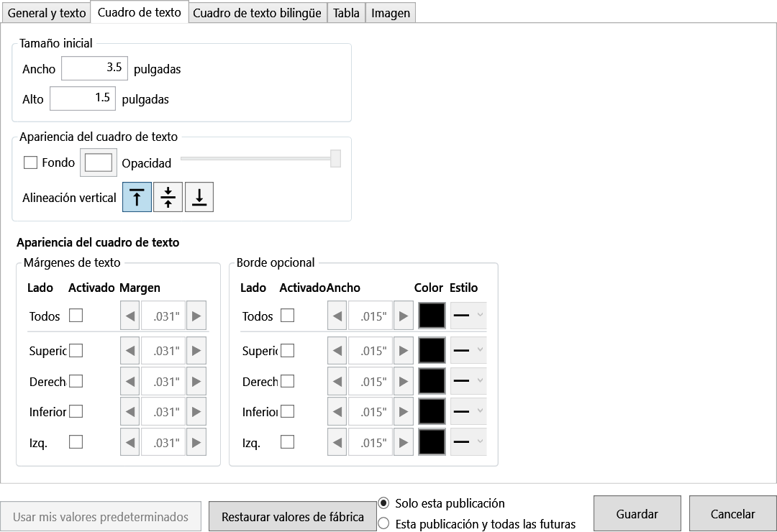
Task: Decrease the Superior text margin value
Action: [x=129, y=351]
